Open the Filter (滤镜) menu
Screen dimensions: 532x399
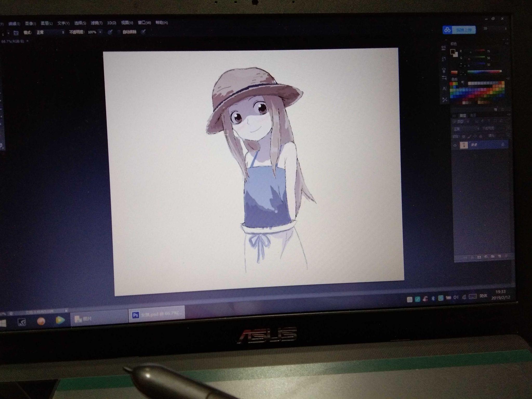(96, 23)
